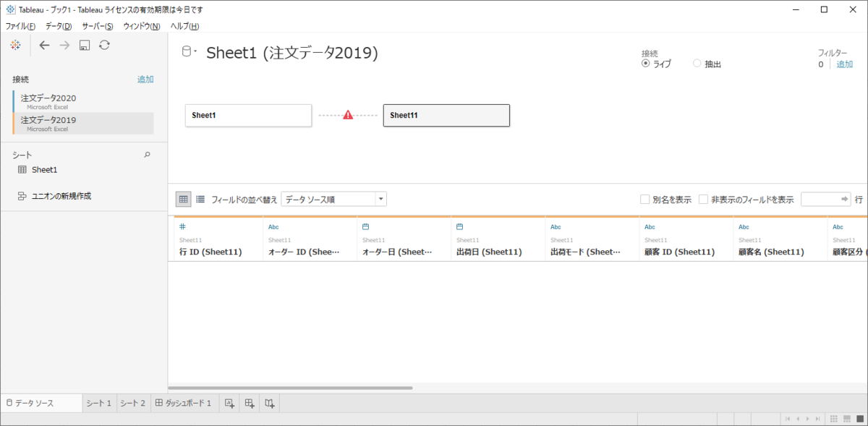This screenshot has width=868, height=426.
Task: Add a new story icon
Action: click(269, 403)
